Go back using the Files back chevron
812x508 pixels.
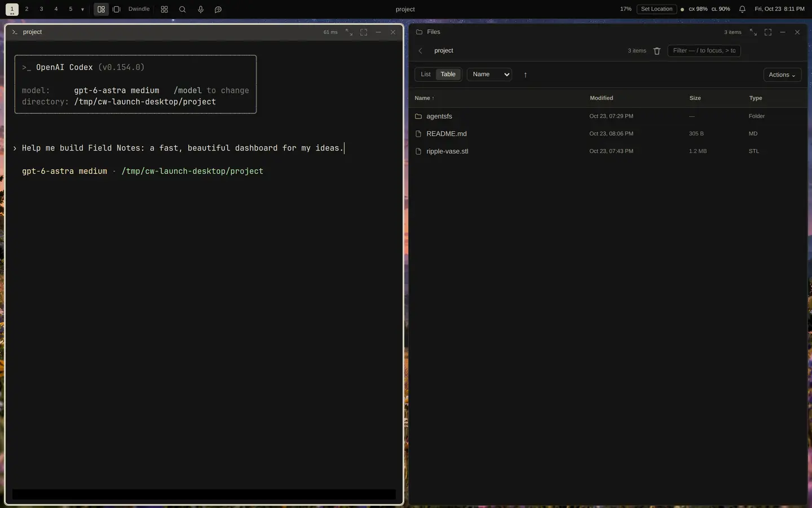pos(420,51)
